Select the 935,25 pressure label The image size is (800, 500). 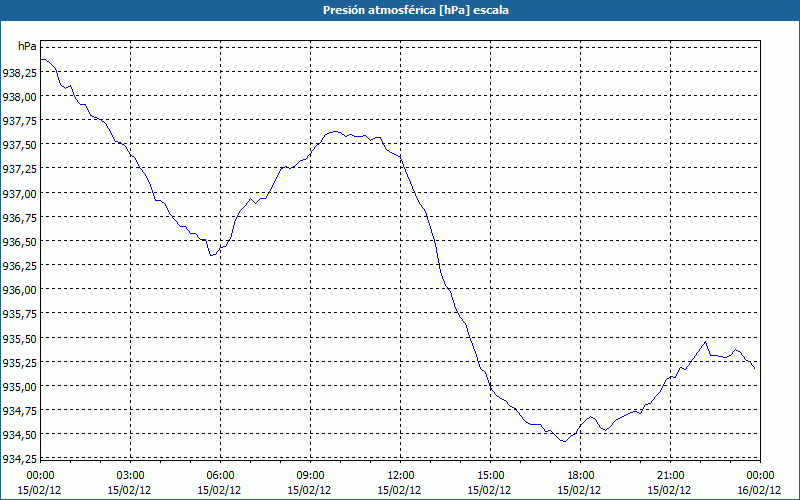(x=19, y=363)
